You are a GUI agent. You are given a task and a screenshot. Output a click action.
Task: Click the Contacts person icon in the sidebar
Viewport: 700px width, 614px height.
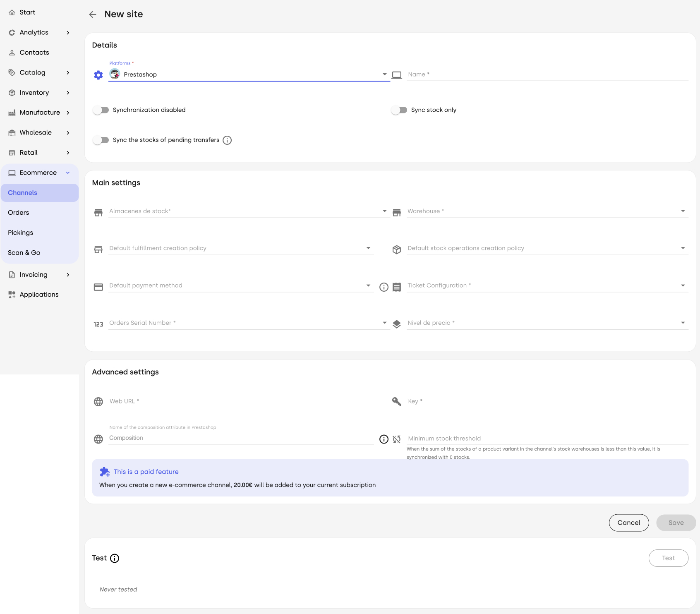click(12, 53)
